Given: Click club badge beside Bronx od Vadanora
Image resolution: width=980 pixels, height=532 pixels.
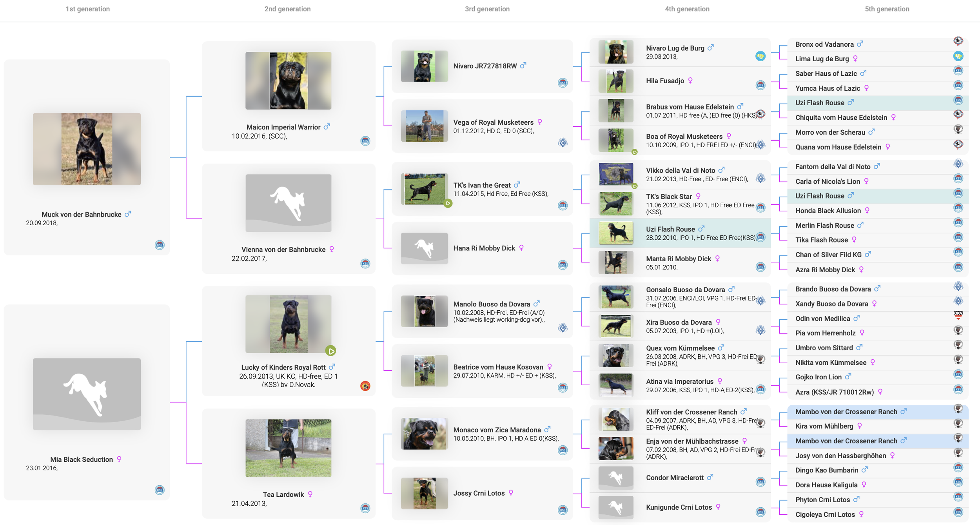Looking at the screenshot, I should pyautogui.click(x=958, y=41).
